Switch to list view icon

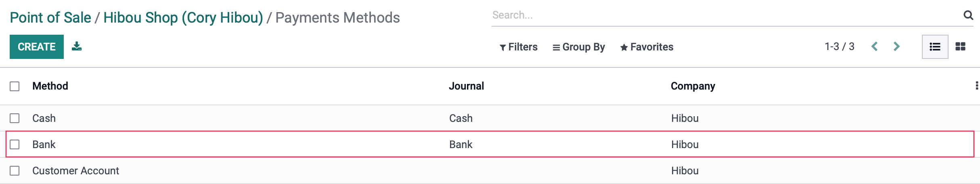[x=935, y=47]
